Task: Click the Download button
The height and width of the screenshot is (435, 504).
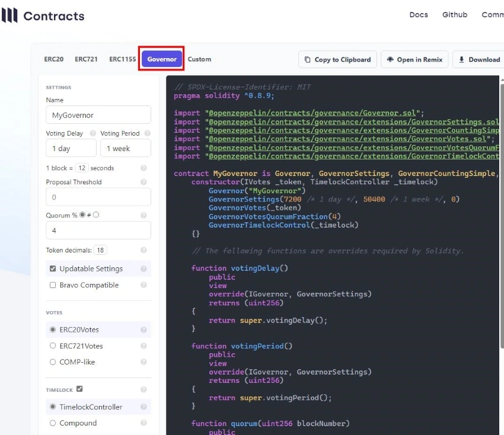Action: [479, 59]
